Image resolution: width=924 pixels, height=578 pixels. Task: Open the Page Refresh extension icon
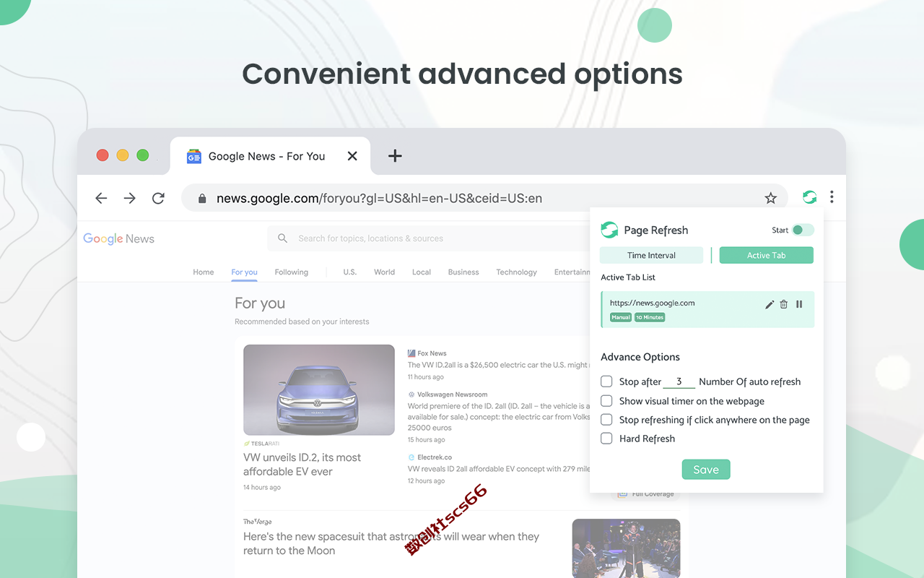coord(810,197)
